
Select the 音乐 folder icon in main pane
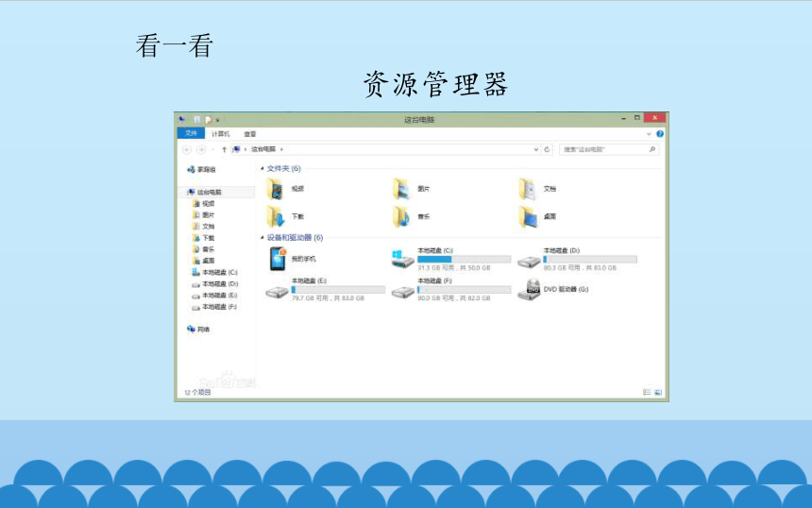coord(401,216)
